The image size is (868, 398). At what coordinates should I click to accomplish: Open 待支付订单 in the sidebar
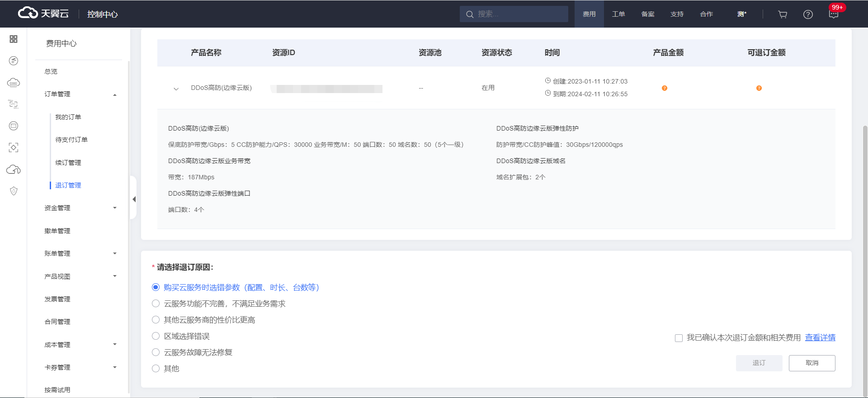pos(71,140)
